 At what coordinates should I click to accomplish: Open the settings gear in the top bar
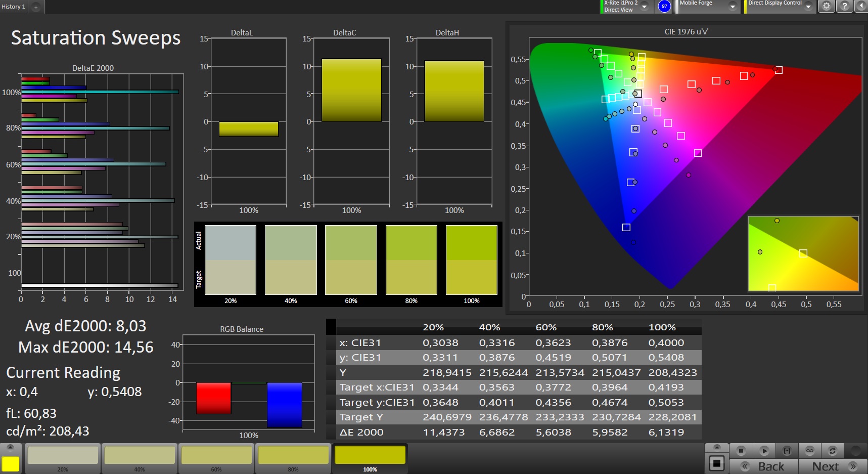pyautogui.click(x=826, y=6)
